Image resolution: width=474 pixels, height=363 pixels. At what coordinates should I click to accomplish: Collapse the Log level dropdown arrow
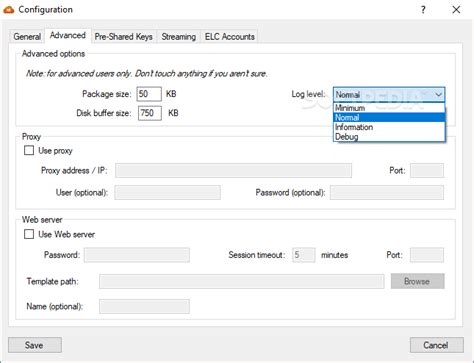(438, 95)
